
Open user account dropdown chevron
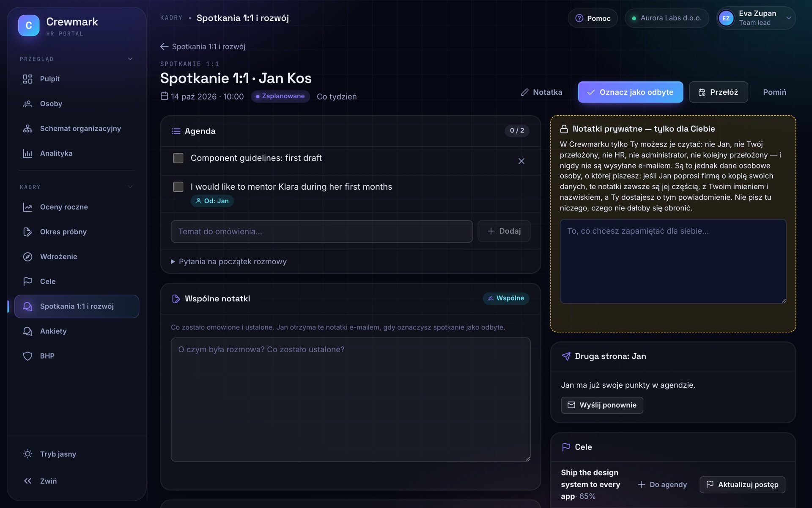tap(788, 18)
